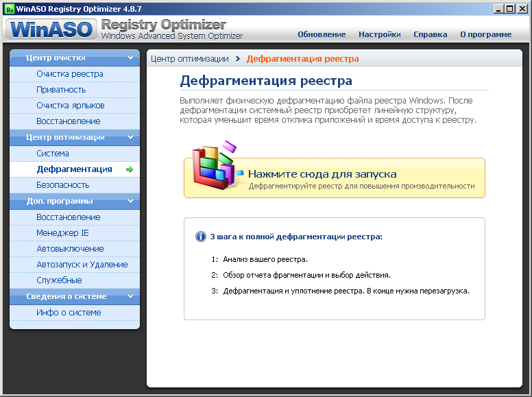Click the WinASO logo in header
This screenshot has height=397, width=532.
[x=50, y=29]
